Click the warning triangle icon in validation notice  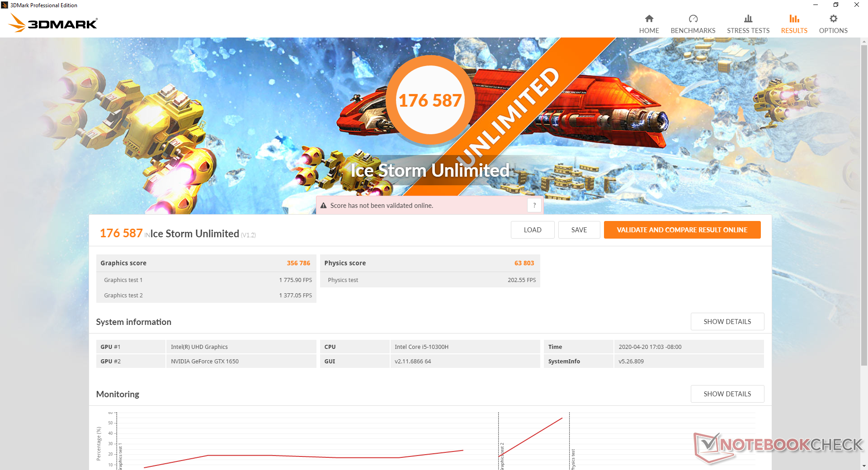pyautogui.click(x=324, y=206)
